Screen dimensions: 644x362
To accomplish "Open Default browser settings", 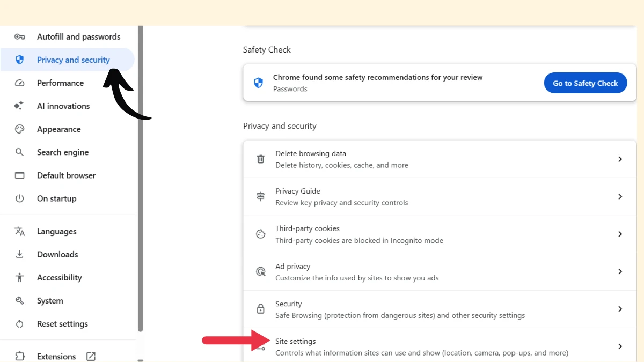I will coord(67,175).
